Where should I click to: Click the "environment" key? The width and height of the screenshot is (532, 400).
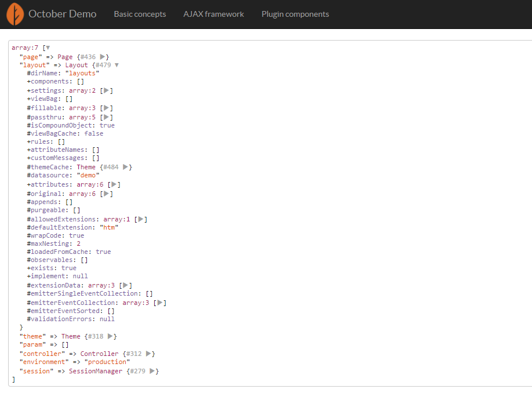coord(44,362)
